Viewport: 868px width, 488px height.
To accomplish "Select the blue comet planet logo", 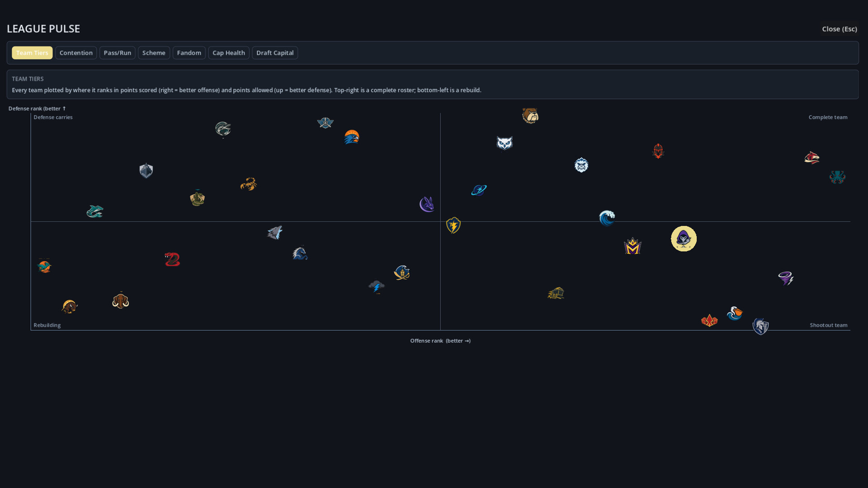I will pos(479,190).
